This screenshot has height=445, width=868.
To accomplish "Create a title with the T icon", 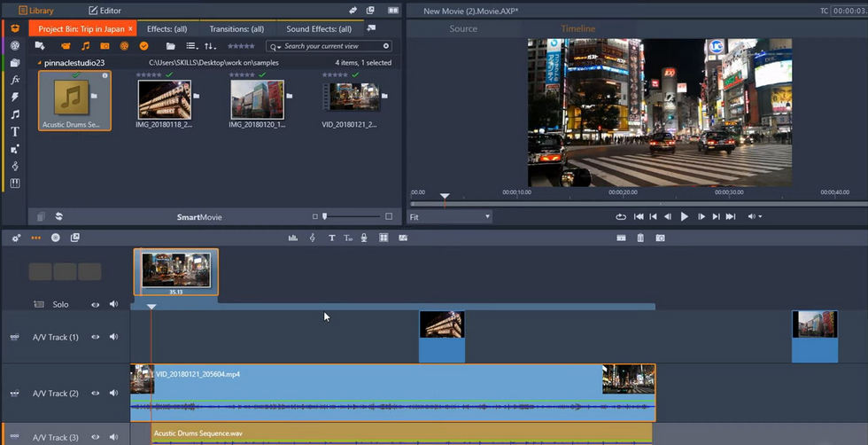I will pos(331,238).
